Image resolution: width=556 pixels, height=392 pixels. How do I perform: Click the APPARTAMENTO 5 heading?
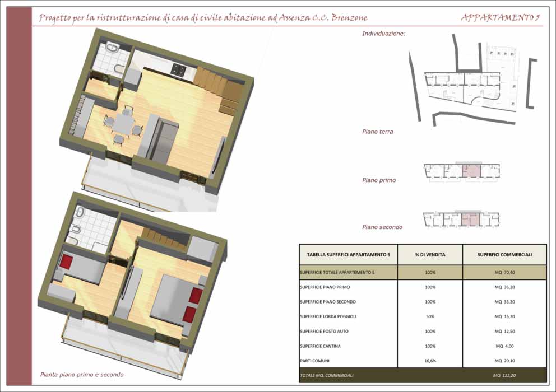(x=501, y=18)
